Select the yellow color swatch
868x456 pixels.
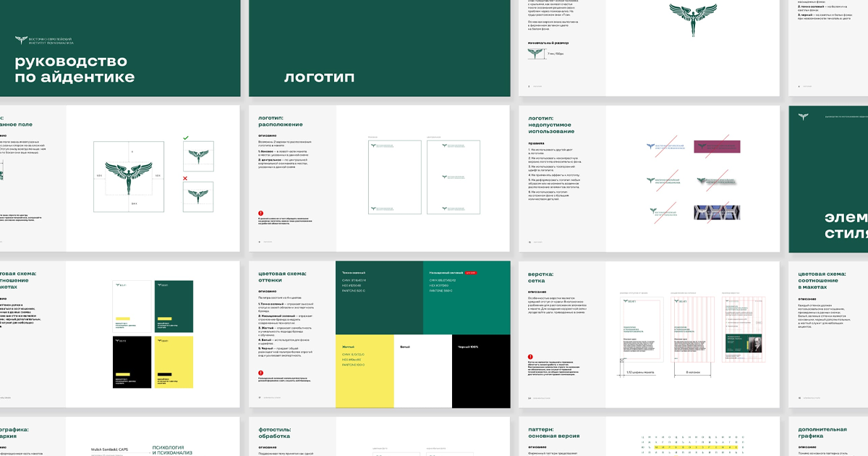coord(365,371)
